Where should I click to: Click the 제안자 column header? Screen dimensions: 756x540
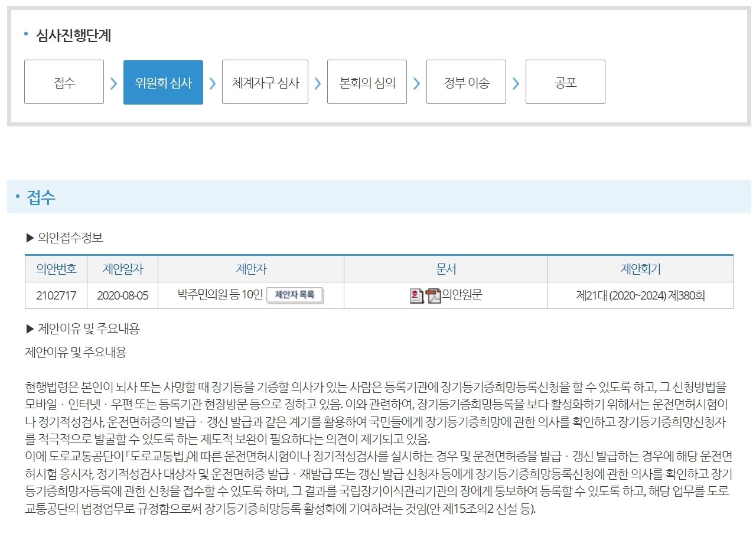pyautogui.click(x=251, y=269)
